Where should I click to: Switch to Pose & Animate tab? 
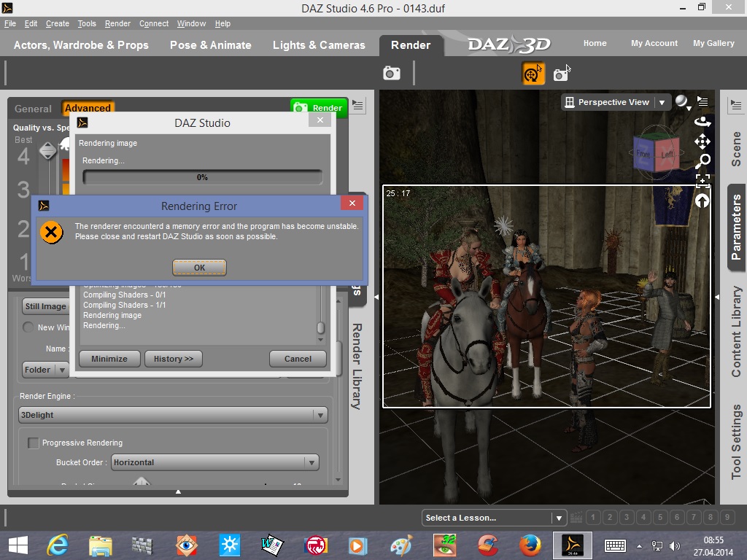(x=211, y=44)
